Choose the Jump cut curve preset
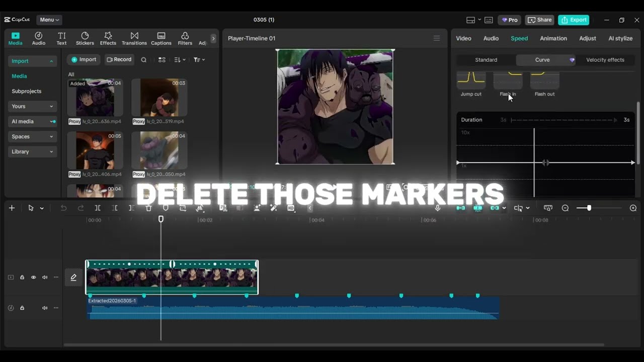This screenshot has width=644, height=362. (x=471, y=84)
